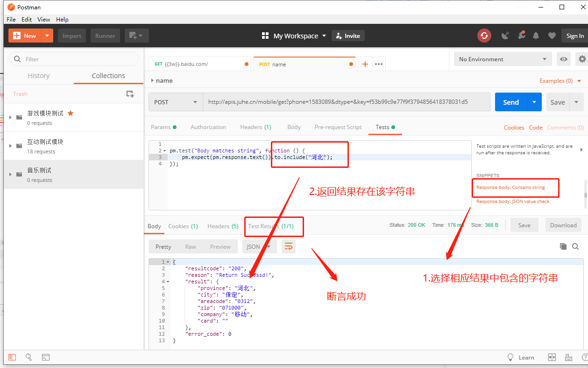Click the request URL field
The height and width of the screenshot is (368, 588).
tap(346, 102)
